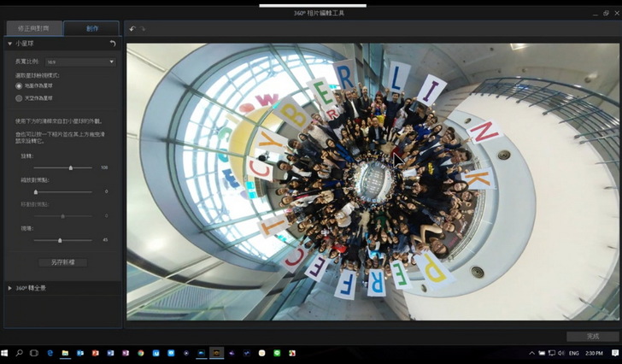622x364 pixels.
Task: Click the 完成 button
Action: coord(592,337)
